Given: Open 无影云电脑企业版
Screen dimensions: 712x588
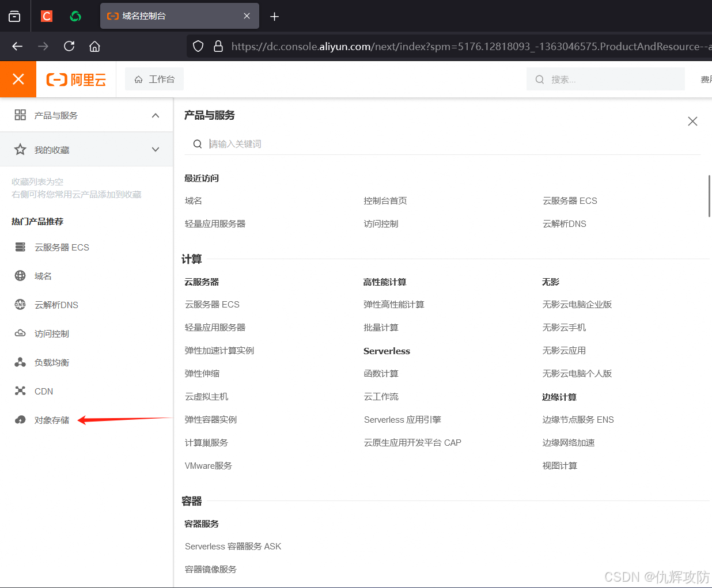Looking at the screenshot, I should pyautogui.click(x=577, y=304).
